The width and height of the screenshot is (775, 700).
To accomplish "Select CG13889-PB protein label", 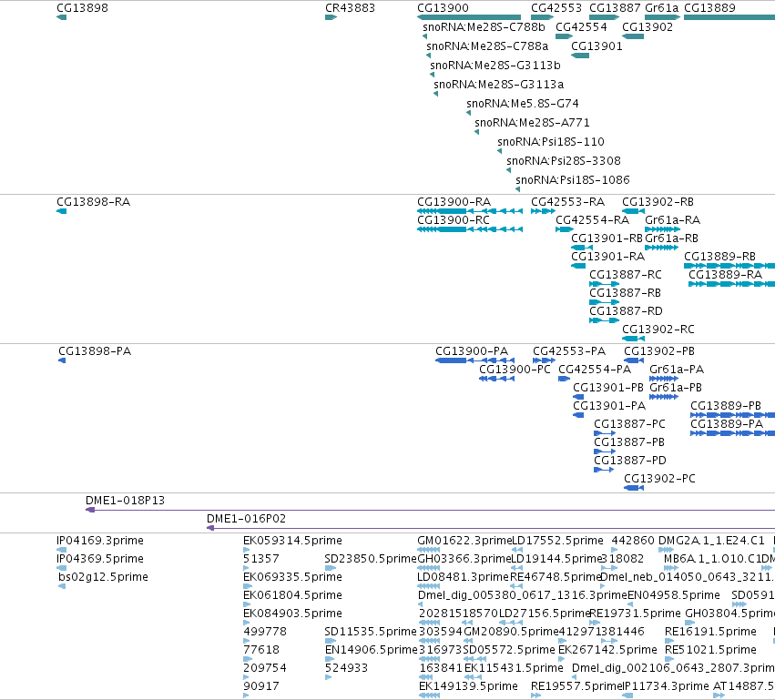I will tap(726, 406).
